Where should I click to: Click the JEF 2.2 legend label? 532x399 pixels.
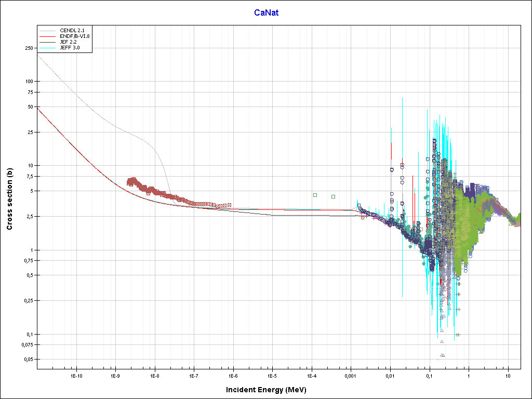68,42
